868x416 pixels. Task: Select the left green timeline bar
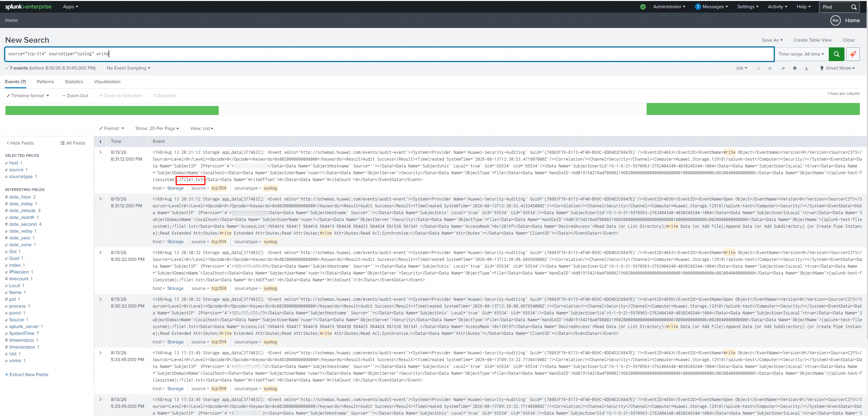(112, 110)
